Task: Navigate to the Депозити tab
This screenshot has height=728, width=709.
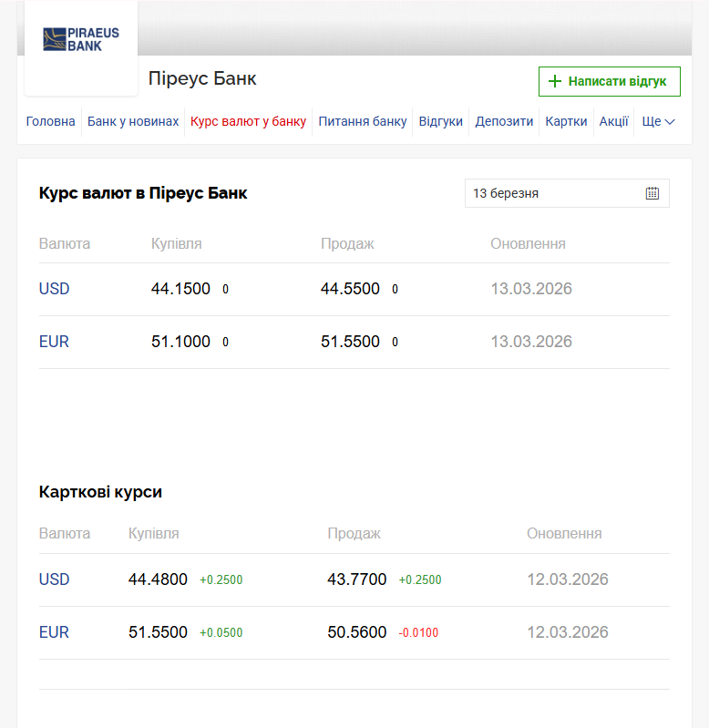Action: 504,121
